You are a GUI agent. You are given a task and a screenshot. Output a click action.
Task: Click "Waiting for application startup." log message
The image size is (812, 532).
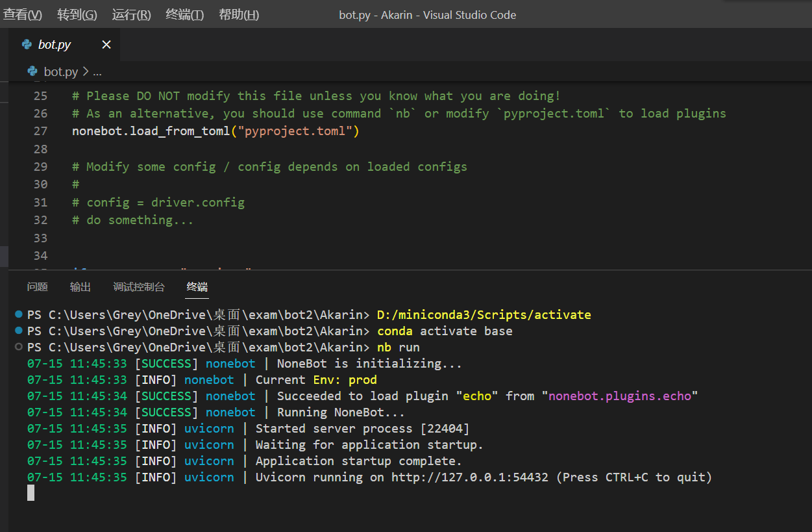pos(369,445)
